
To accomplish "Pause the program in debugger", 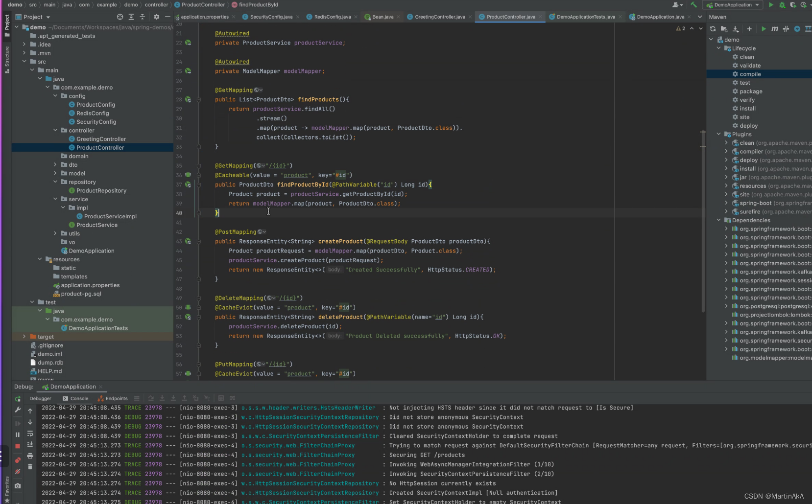I will 18,435.
